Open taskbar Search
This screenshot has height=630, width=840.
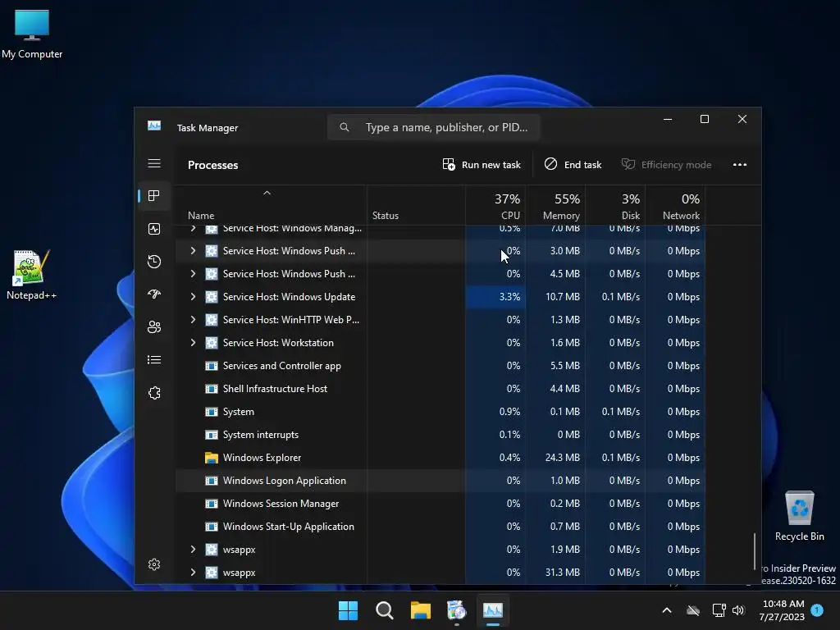pos(384,610)
